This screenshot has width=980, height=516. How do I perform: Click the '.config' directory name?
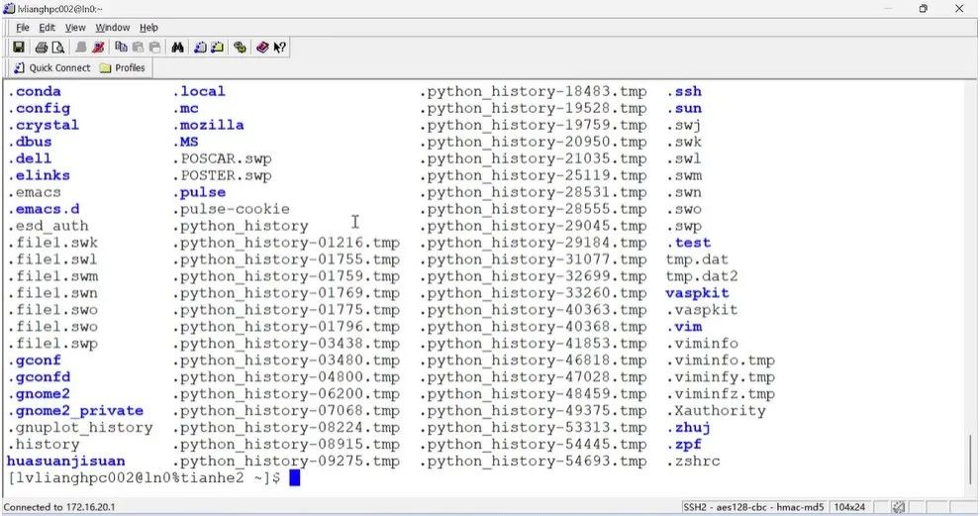(x=39, y=108)
